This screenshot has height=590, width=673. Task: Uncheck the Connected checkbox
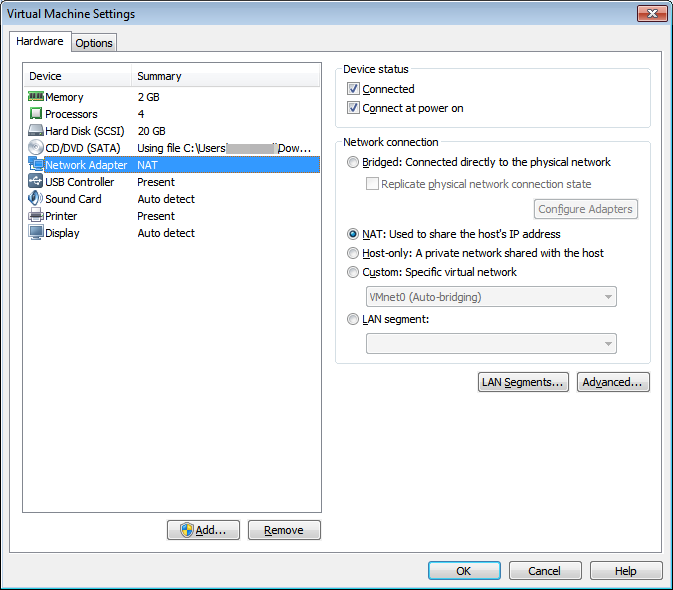tap(353, 89)
